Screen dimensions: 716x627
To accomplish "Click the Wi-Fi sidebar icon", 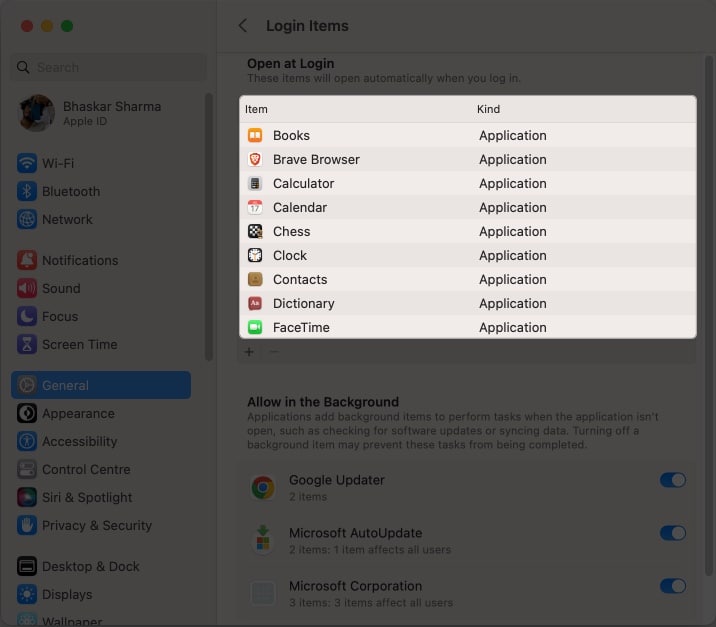I will tap(27, 163).
